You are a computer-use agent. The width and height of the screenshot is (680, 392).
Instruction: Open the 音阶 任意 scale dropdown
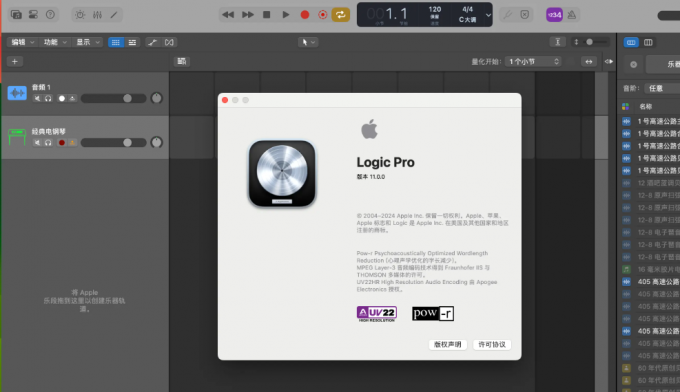point(662,88)
